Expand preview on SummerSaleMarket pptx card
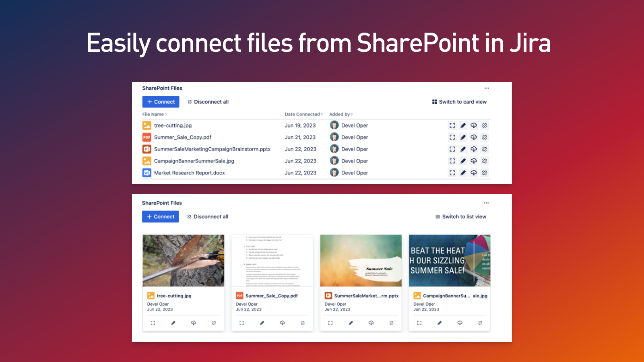Screen dimensions: 644x362 click(330, 323)
